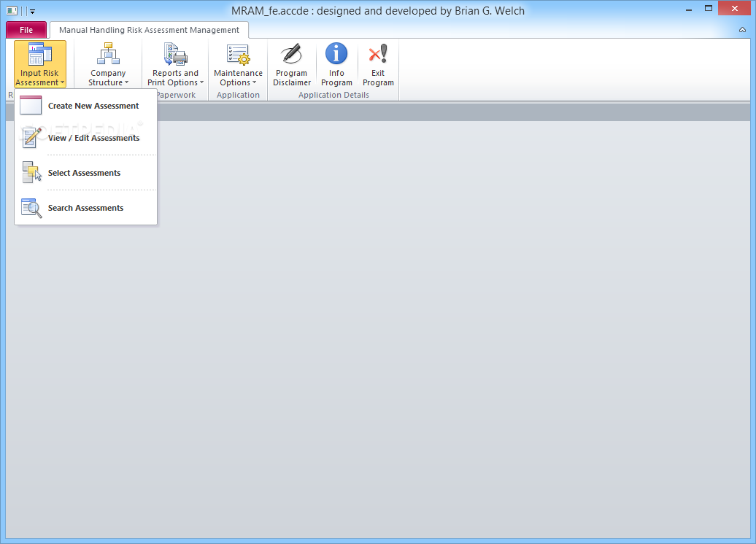Close the MRAM_fe.accde window
756x544 pixels.
[735, 8]
